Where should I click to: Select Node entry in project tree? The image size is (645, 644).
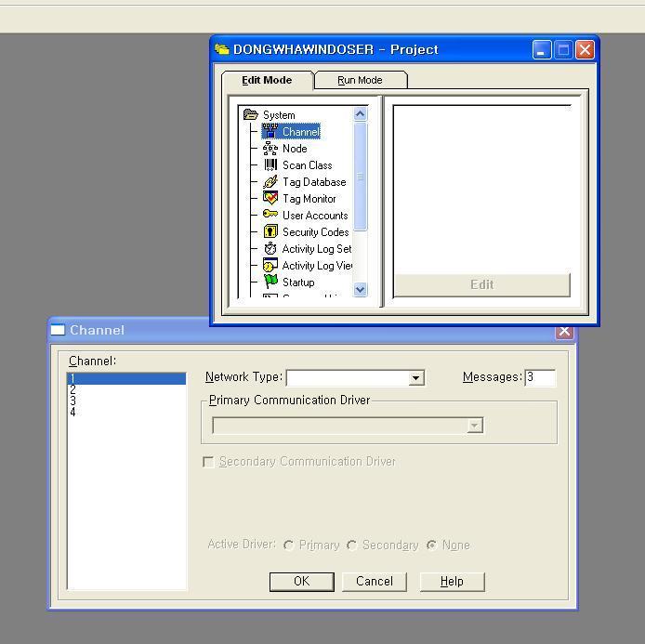point(295,149)
